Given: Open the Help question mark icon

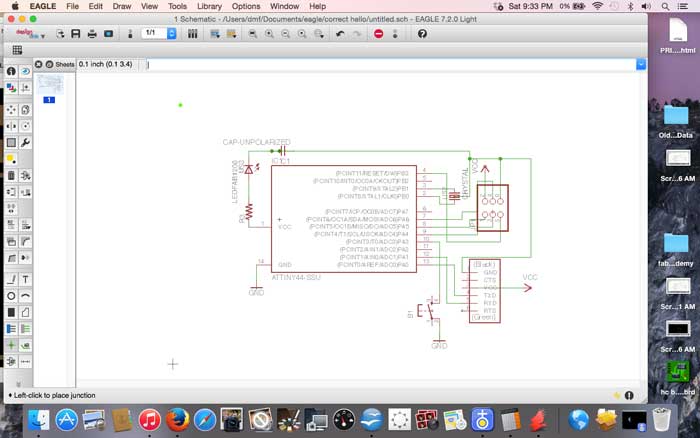Looking at the screenshot, I should coord(422,34).
